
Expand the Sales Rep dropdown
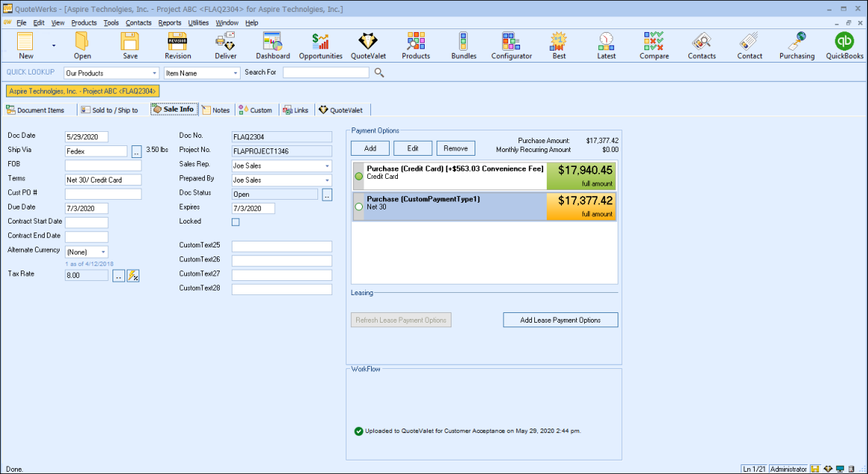coord(327,166)
